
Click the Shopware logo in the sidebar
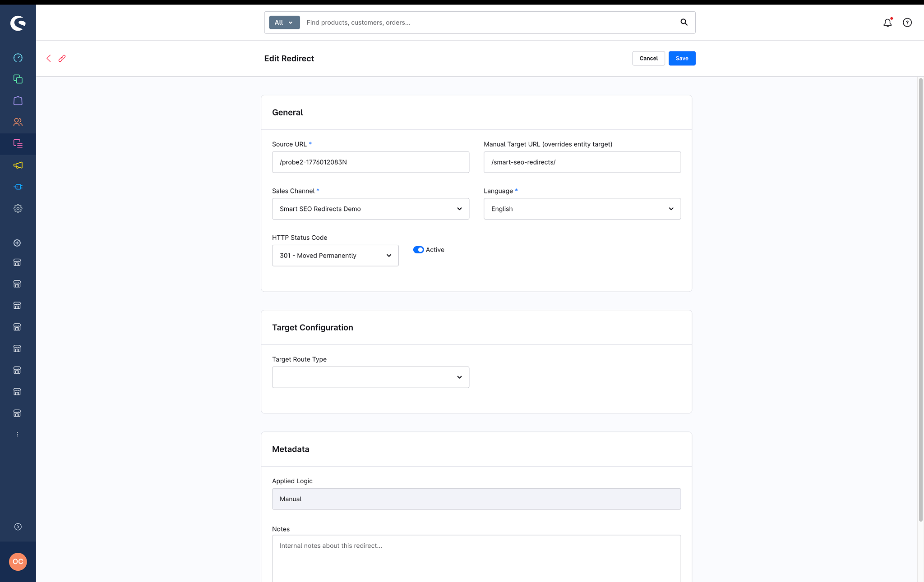[18, 23]
